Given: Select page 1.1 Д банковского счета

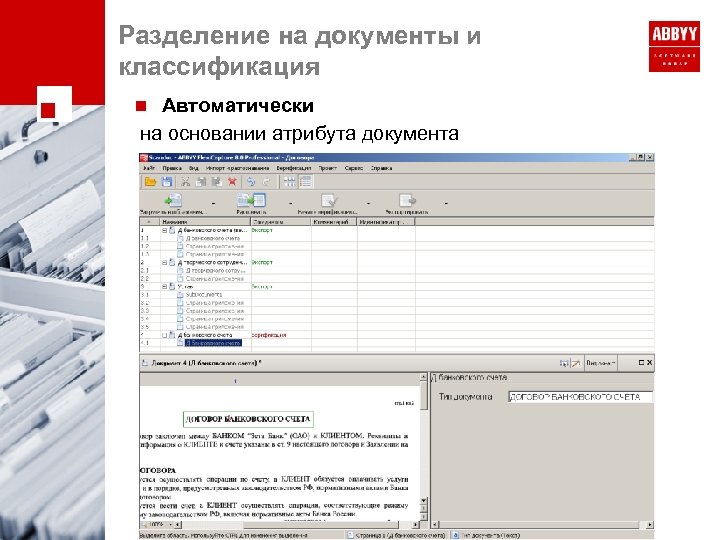Looking at the screenshot, I should (213, 238).
